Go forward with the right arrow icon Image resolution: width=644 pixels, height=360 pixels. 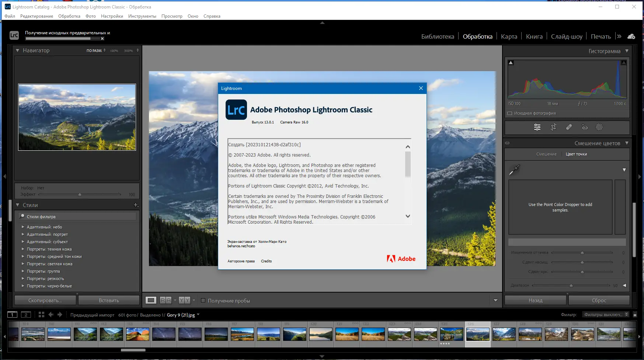point(60,315)
